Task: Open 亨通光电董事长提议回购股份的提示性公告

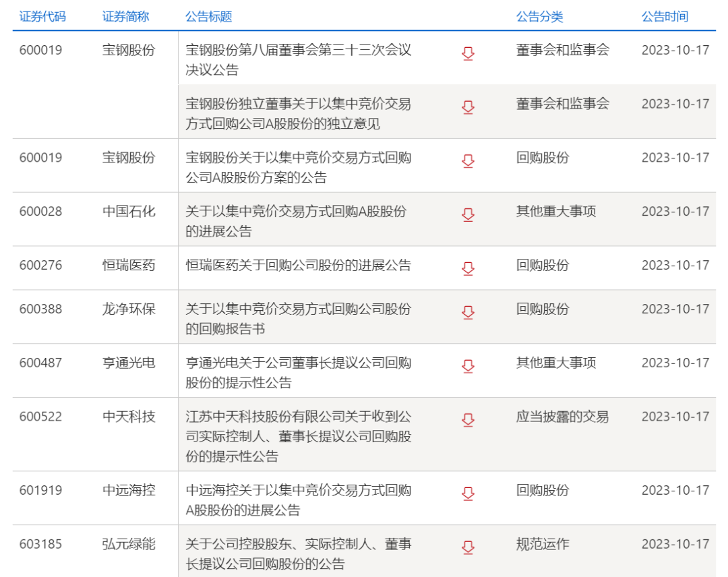Action: click(299, 373)
